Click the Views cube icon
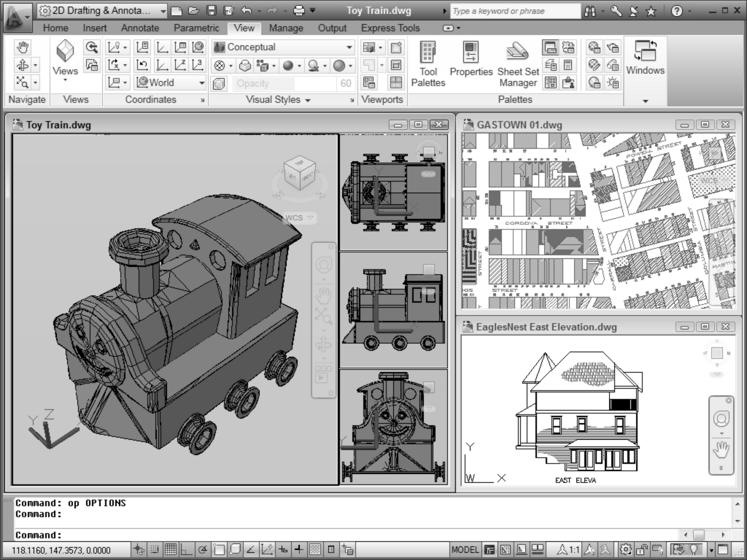 pyautogui.click(x=64, y=51)
